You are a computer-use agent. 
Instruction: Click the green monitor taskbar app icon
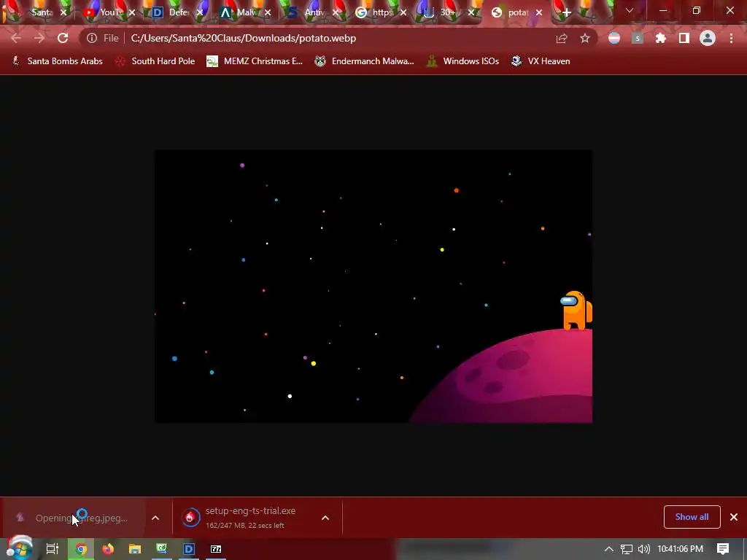tap(162, 549)
